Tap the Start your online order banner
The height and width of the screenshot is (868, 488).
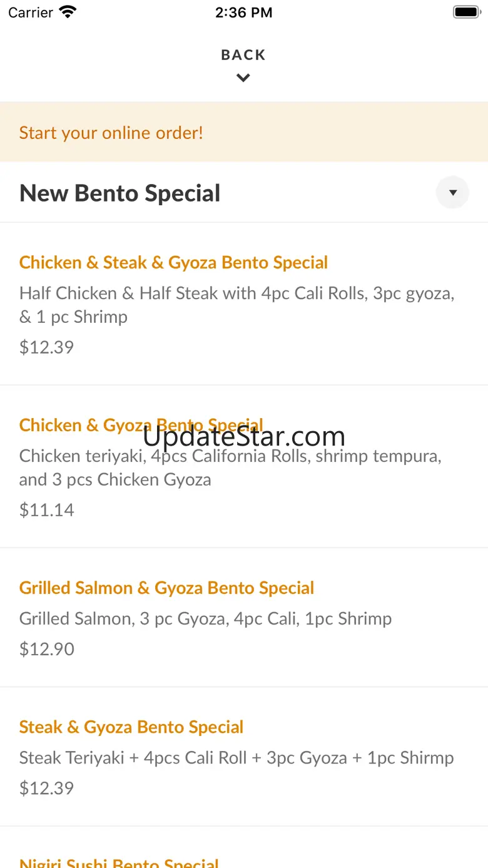(x=244, y=132)
